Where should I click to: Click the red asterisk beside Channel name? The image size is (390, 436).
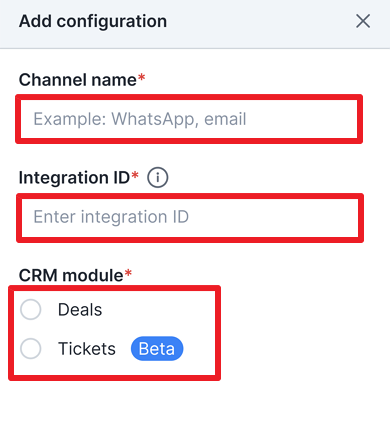point(141,77)
